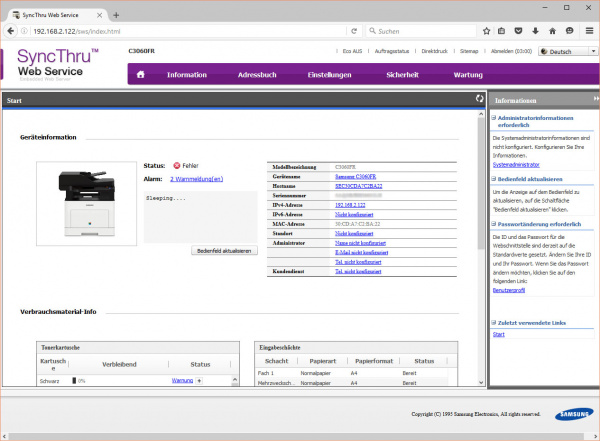Screen dimensions: 600x441
Task: Click into the Suchen search field
Action: [x=420, y=31]
